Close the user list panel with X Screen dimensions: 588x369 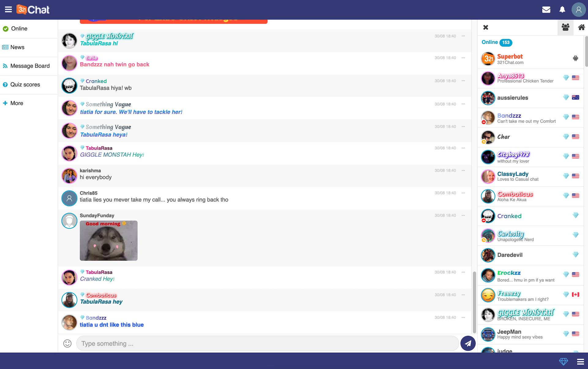click(486, 27)
